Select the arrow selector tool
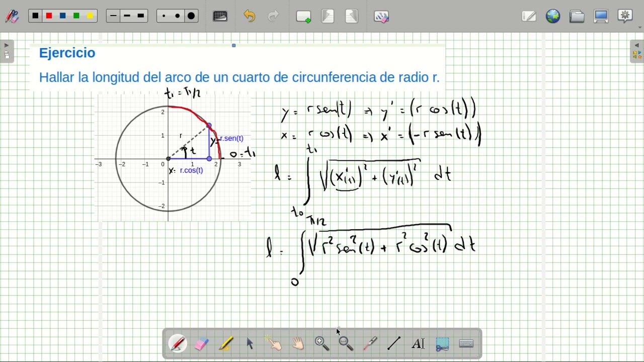Viewport: 644px width, 362px height. point(250,343)
